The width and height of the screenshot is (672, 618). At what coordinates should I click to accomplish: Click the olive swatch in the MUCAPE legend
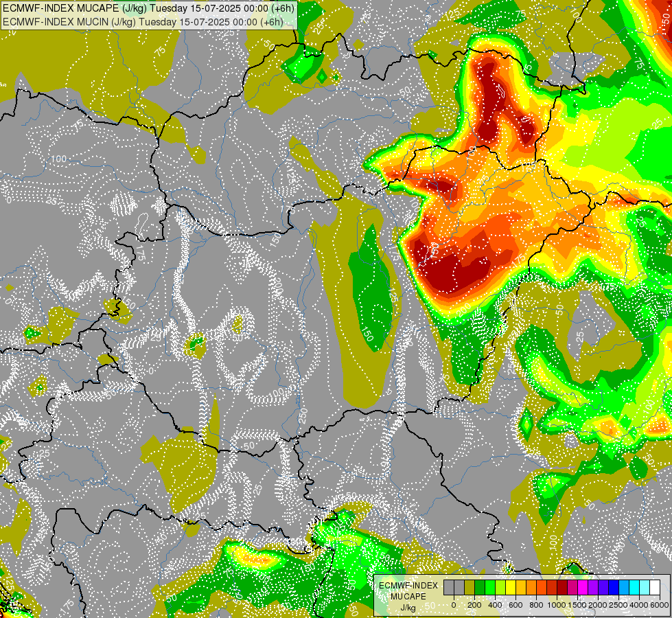[470, 588]
